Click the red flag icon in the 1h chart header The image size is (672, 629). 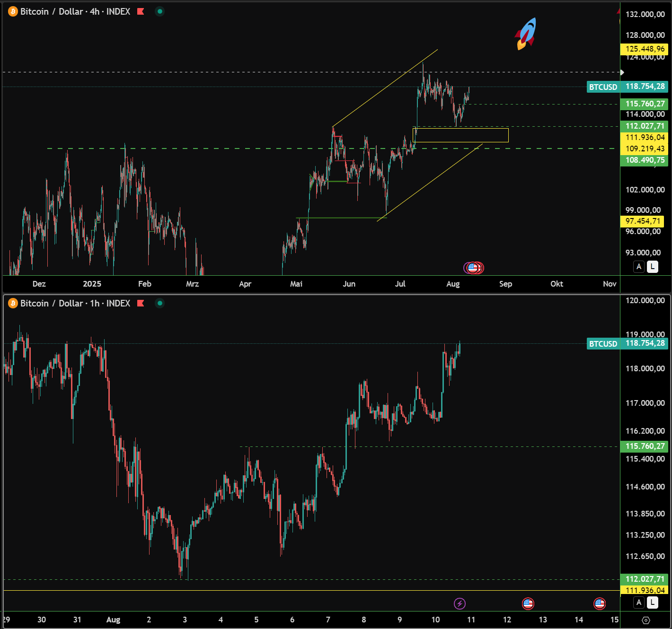(x=141, y=303)
